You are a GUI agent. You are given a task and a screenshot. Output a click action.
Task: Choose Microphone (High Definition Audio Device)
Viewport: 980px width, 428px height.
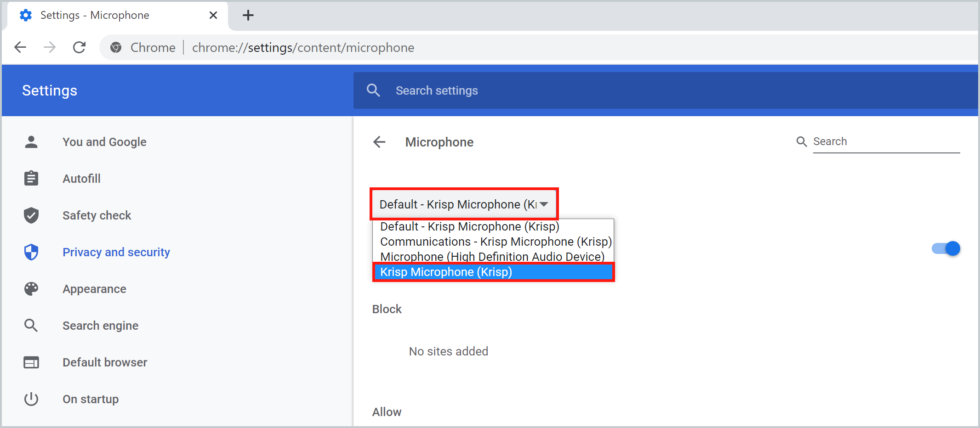tap(492, 256)
